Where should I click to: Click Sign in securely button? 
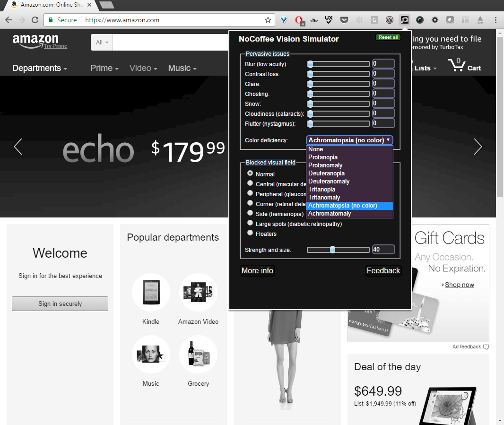[x=60, y=304]
